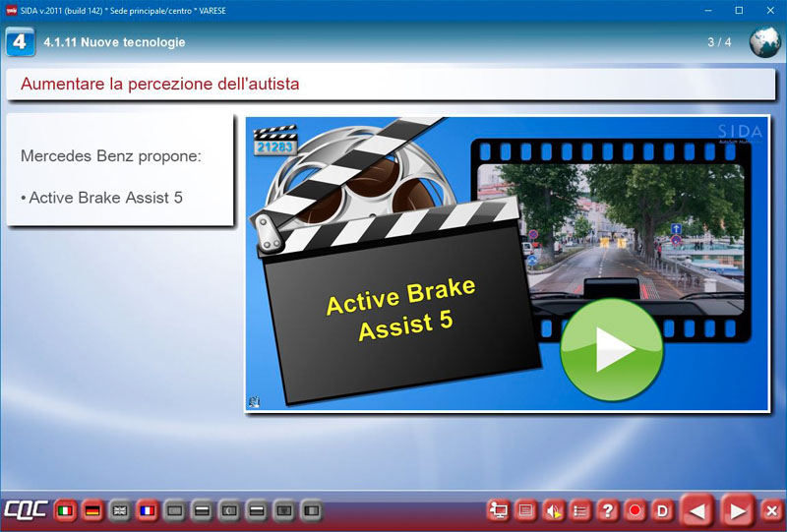Click the network monitor icon
This screenshot has width=787, height=532.
[499, 511]
